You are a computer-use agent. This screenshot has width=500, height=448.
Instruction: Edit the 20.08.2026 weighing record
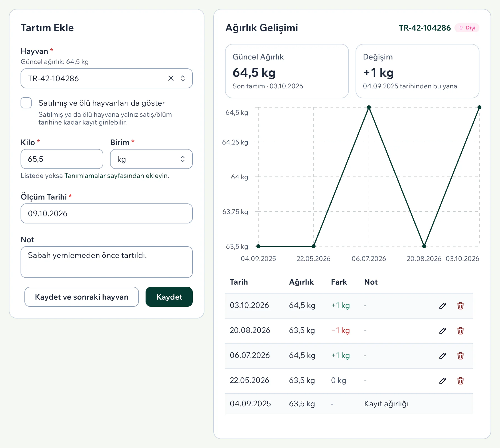443,331
